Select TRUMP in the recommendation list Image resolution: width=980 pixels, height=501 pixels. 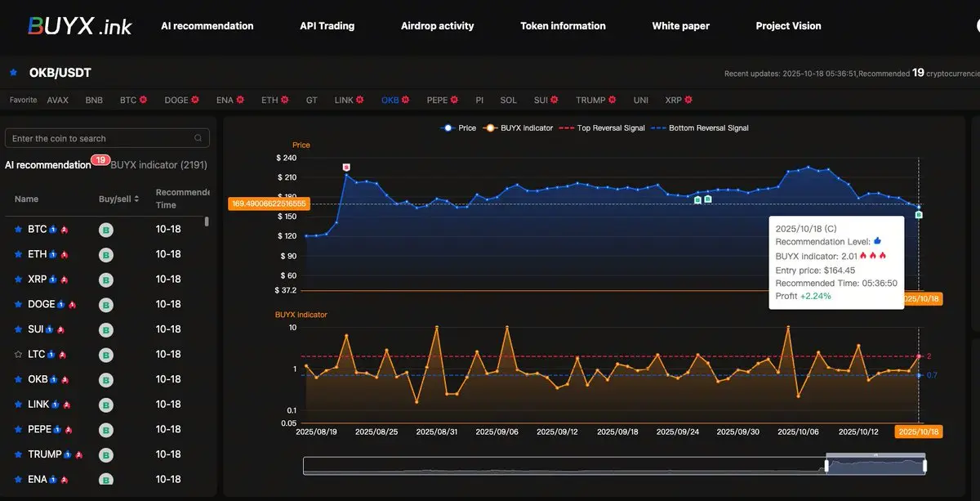[x=45, y=454]
